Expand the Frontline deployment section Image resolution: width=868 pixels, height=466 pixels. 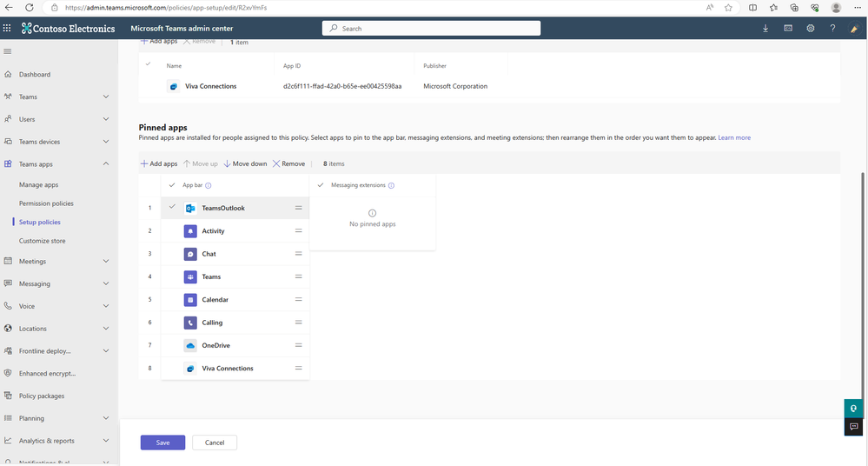click(x=106, y=350)
